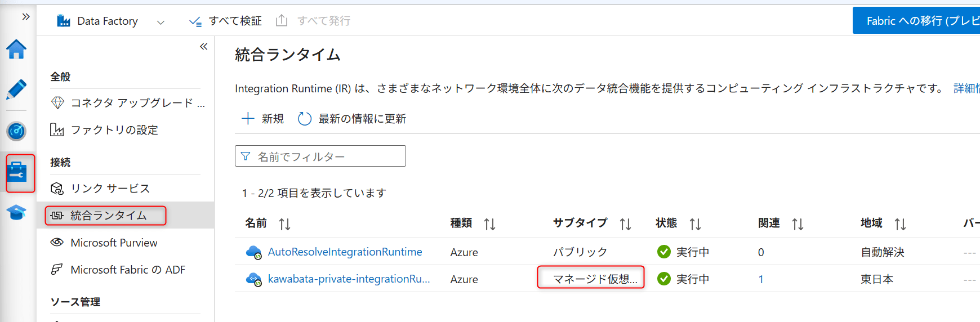Click the related count 1 link
Screen dimensions: 980x322
761,279
